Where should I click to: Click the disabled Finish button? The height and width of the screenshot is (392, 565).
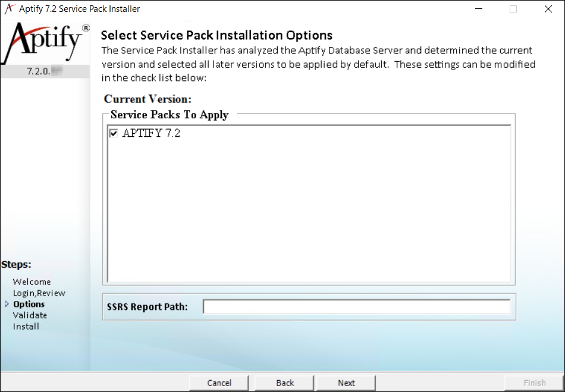pyautogui.click(x=535, y=383)
